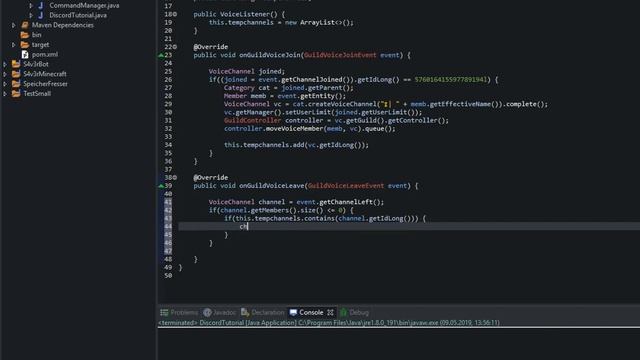Expand the Maven Dependencies node
Viewport: 640px width, 360px height.
pyautogui.click(x=13, y=25)
